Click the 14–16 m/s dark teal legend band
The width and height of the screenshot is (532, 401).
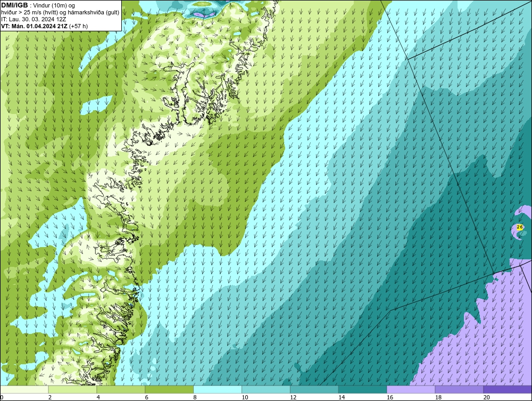click(x=363, y=389)
